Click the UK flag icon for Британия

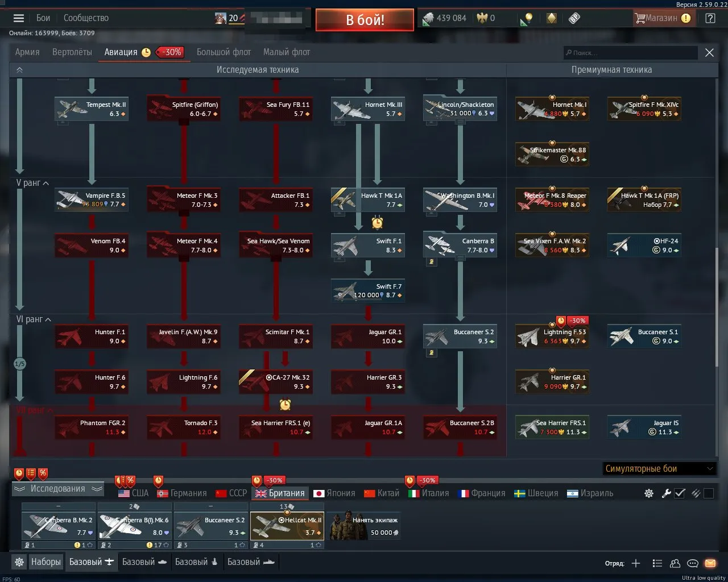click(x=261, y=493)
